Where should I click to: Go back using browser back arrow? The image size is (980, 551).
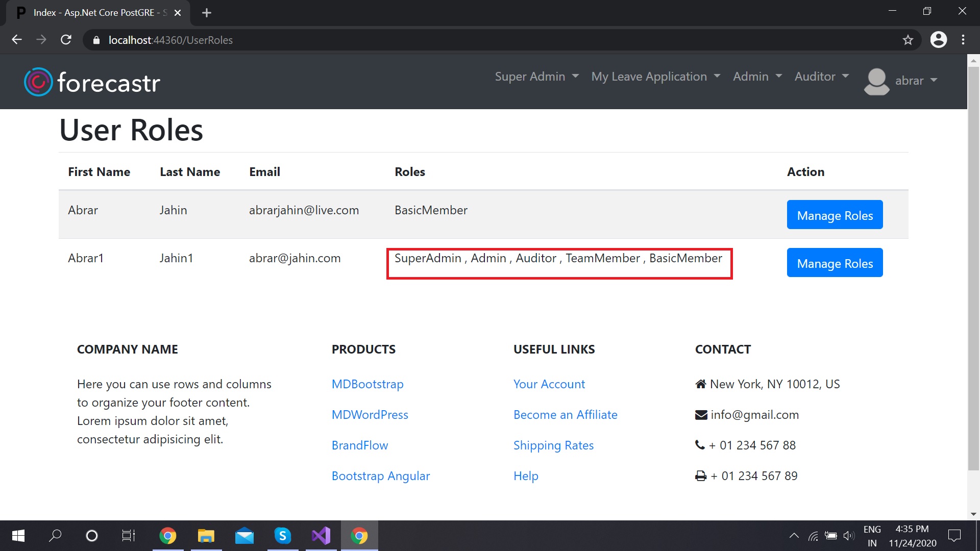[x=17, y=40]
